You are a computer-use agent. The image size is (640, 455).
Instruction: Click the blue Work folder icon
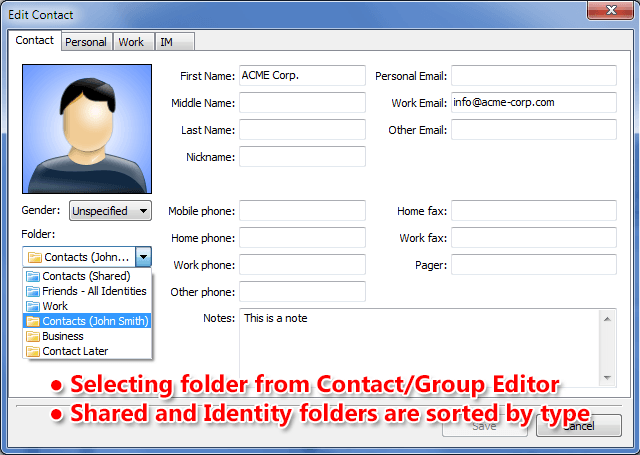(x=33, y=306)
